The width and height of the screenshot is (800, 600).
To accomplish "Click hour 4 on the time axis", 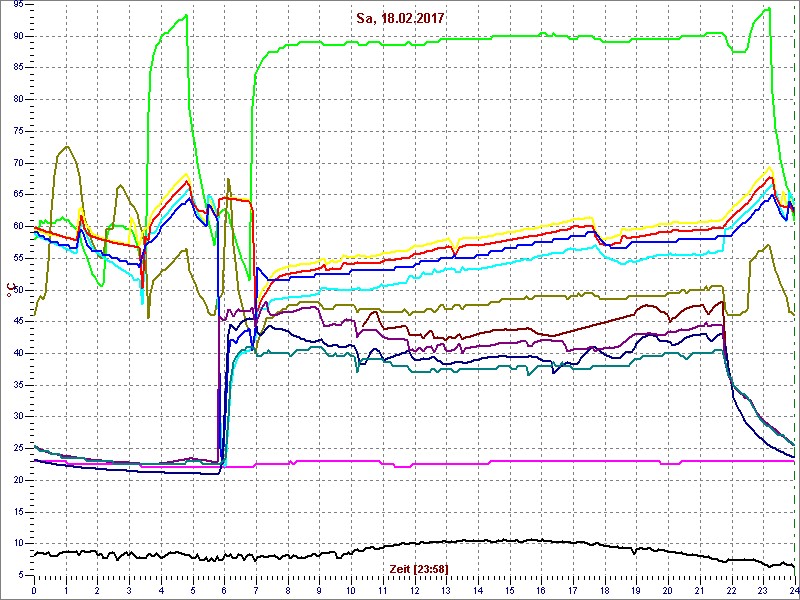I will tap(161, 590).
